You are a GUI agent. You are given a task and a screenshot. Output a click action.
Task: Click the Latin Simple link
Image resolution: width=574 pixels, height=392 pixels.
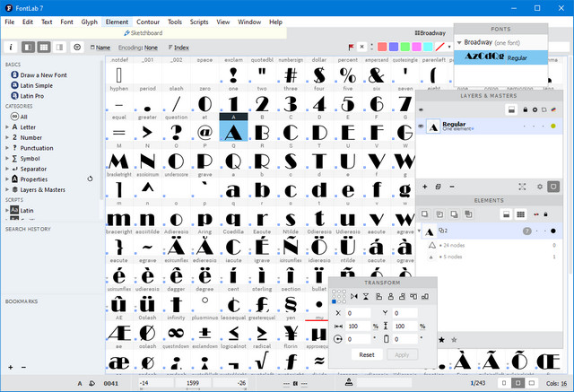click(35, 85)
